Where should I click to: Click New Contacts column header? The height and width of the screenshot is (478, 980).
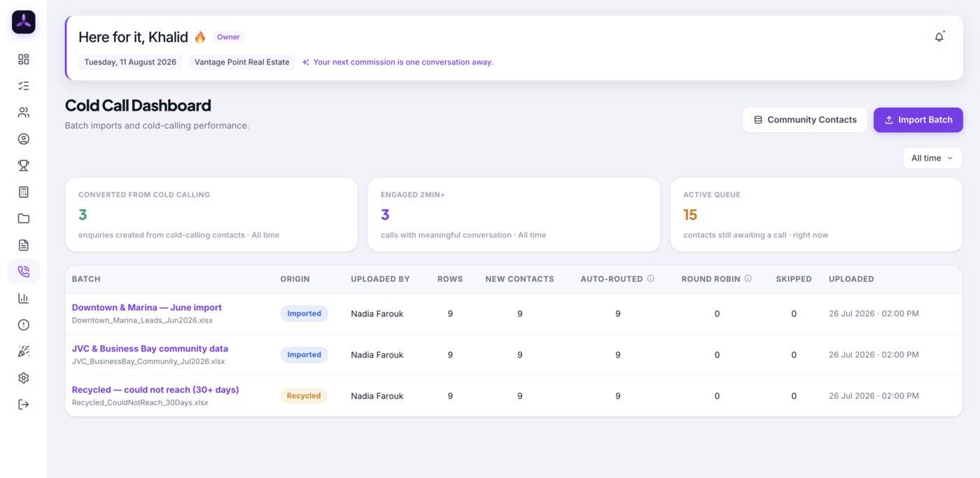(x=519, y=279)
